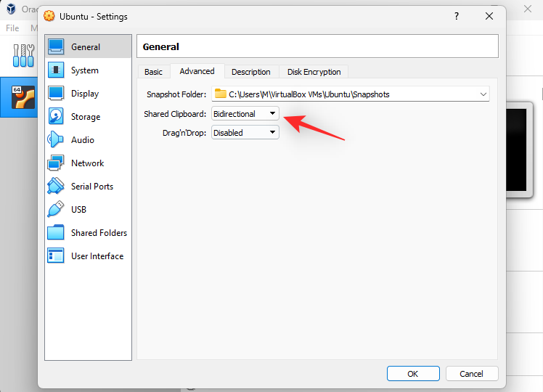Switch to the Basic tab
Screen dimensions: 543x392
(x=153, y=72)
